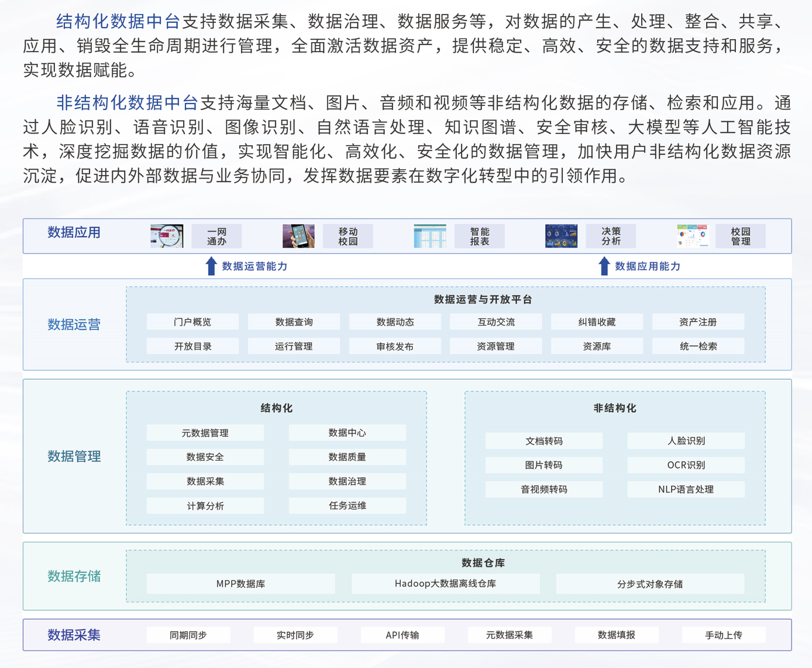
Task: Click the 文档转码 box
Action: (x=543, y=441)
